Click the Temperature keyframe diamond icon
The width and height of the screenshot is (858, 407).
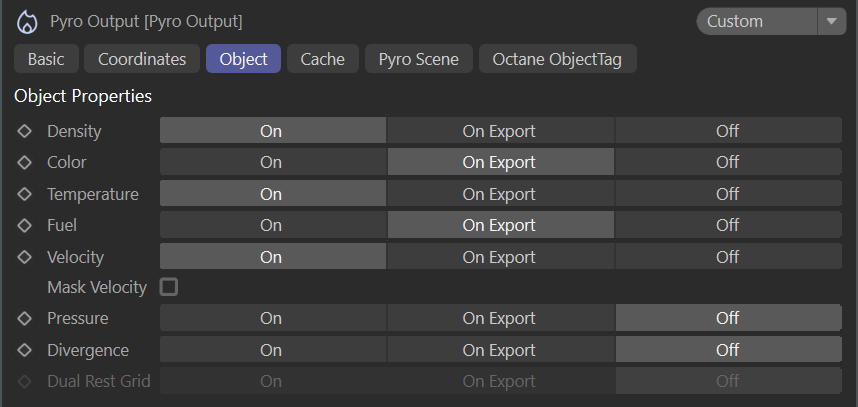[25, 194]
